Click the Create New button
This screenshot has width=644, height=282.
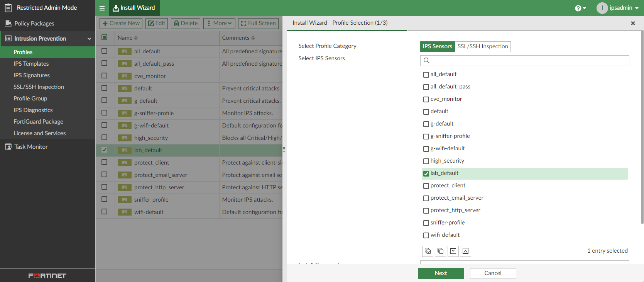[x=121, y=23]
